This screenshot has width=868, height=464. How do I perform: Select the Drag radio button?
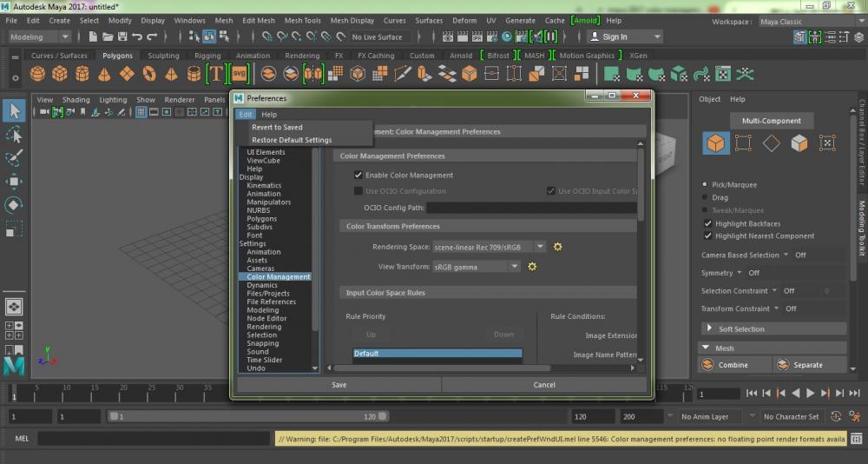[x=704, y=197]
